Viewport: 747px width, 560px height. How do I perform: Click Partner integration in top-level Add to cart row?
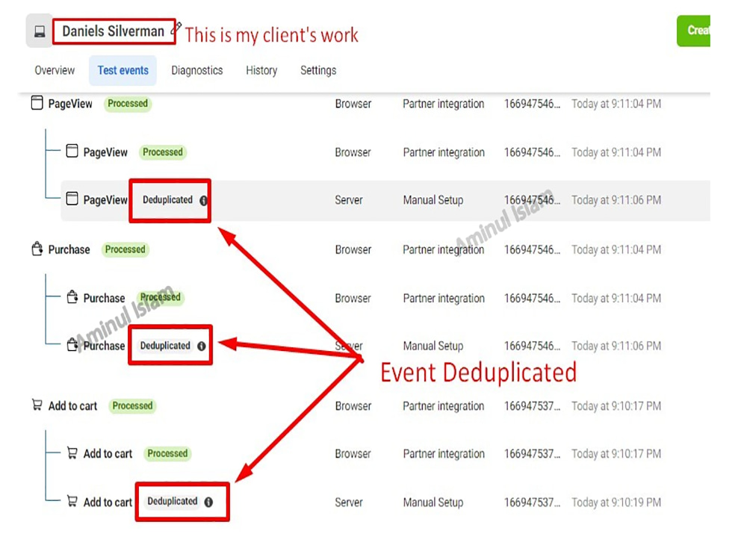444,406
